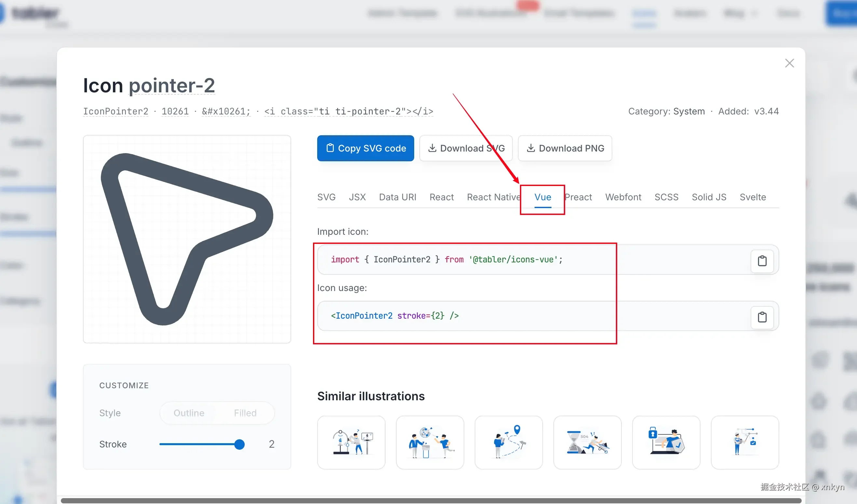Close the Icon pointer-2 dialog
Viewport: 857px width, 504px height.
789,63
